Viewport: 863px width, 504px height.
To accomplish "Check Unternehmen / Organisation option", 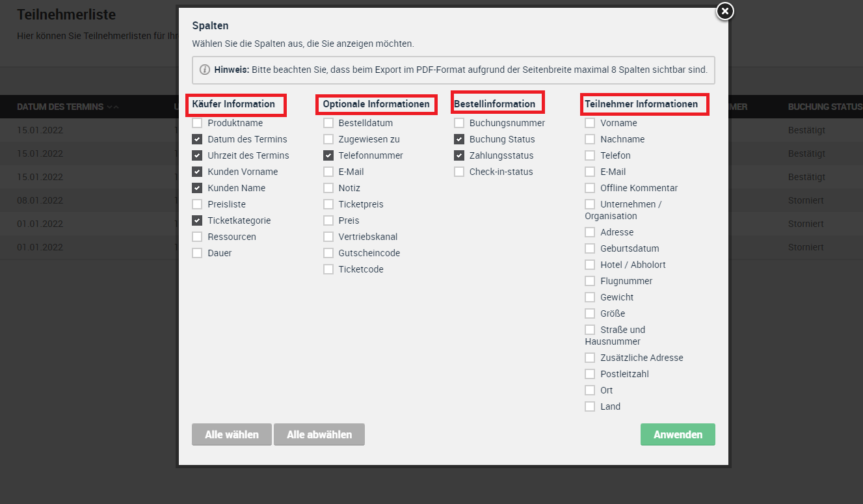I will click(x=590, y=204).
